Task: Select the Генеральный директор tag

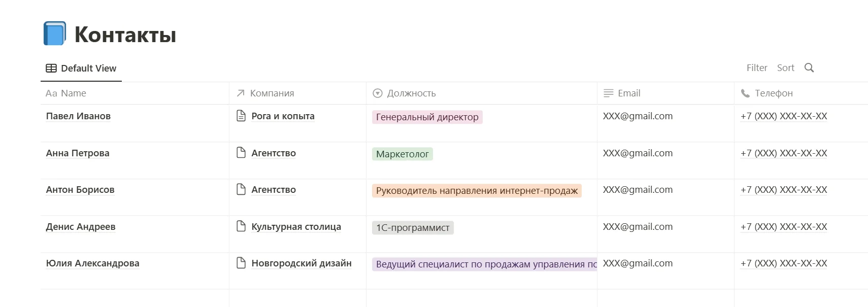Action: (x=427, y=117)
